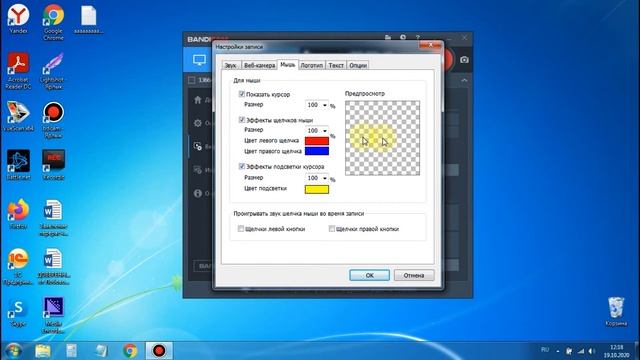640x360 pixels.
Task: Open cursor size percent dropdown
Action: (x=317, y=105)
